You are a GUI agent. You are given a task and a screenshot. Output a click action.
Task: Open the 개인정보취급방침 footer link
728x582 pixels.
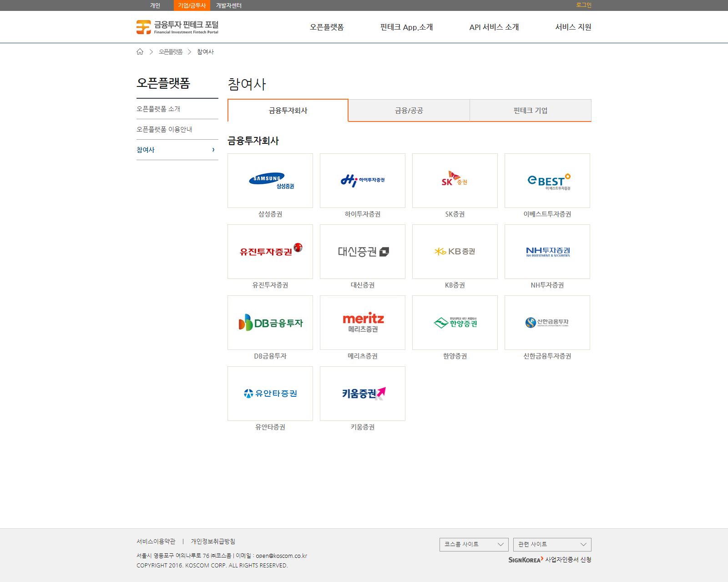pyautogui.click(x=213, y=542)
